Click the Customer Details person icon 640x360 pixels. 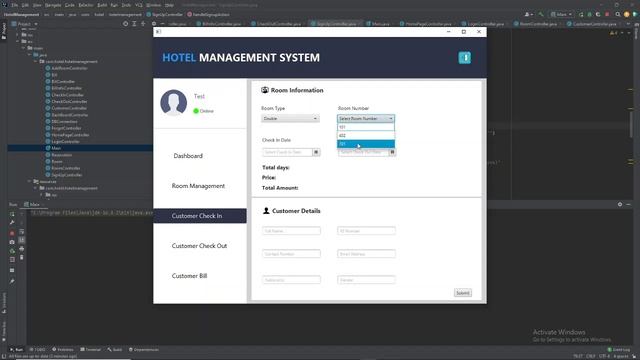point(266,211)
